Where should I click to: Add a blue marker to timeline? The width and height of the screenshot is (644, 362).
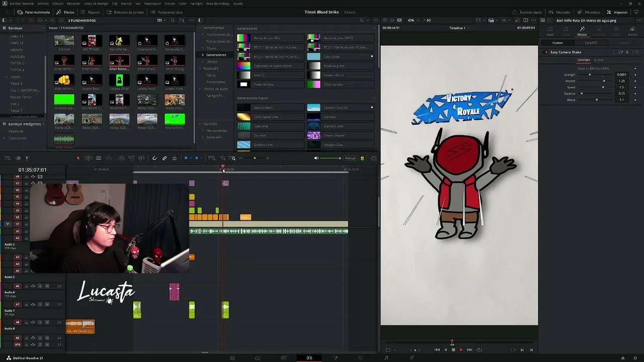click(x=197, y=158)
